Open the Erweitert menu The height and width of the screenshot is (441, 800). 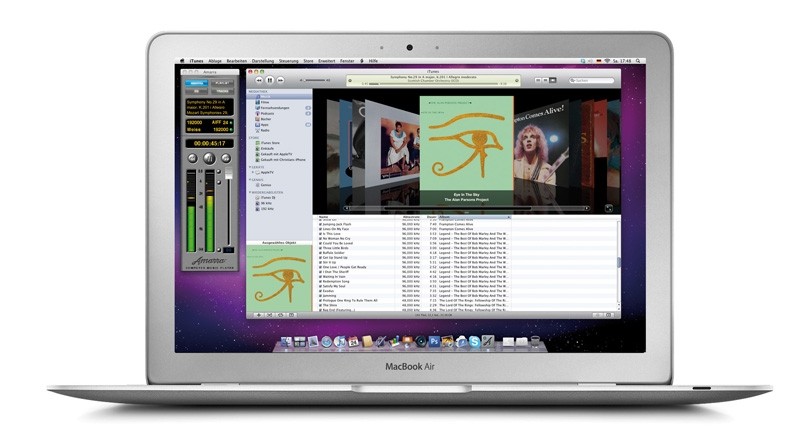click(x=327, y=61)
